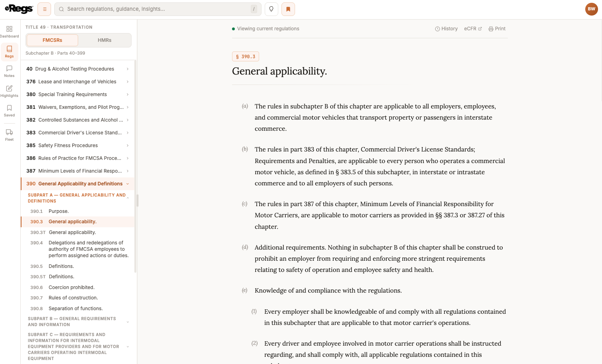Toggle the sidebar menu hamburger button
602x364 pixels.
(x=44, y=9)
